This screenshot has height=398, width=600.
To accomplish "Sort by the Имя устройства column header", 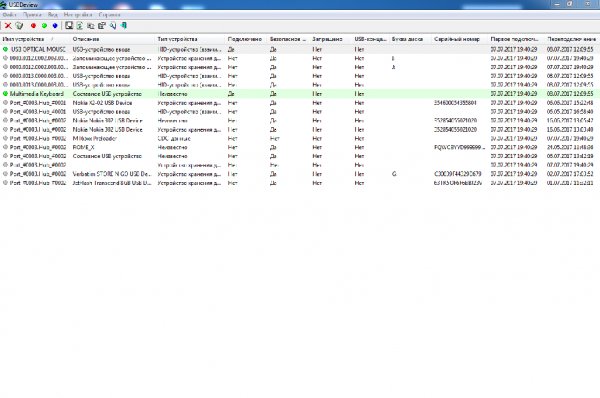I will pos(35,39).
